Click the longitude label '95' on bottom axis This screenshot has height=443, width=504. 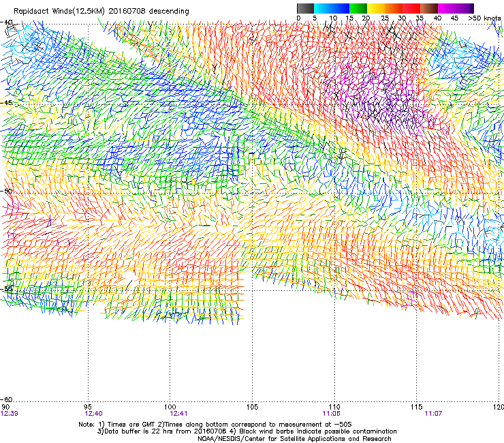(88, 407)
